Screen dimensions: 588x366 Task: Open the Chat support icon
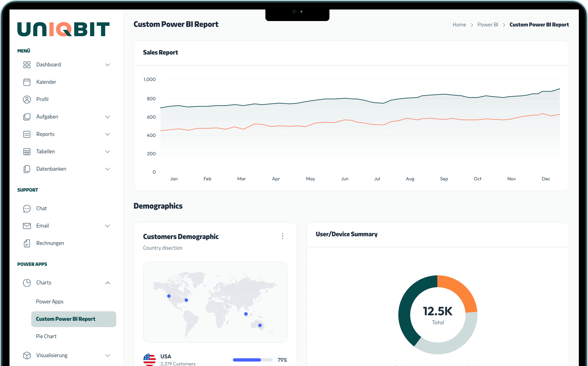click(x=27, y=208)
